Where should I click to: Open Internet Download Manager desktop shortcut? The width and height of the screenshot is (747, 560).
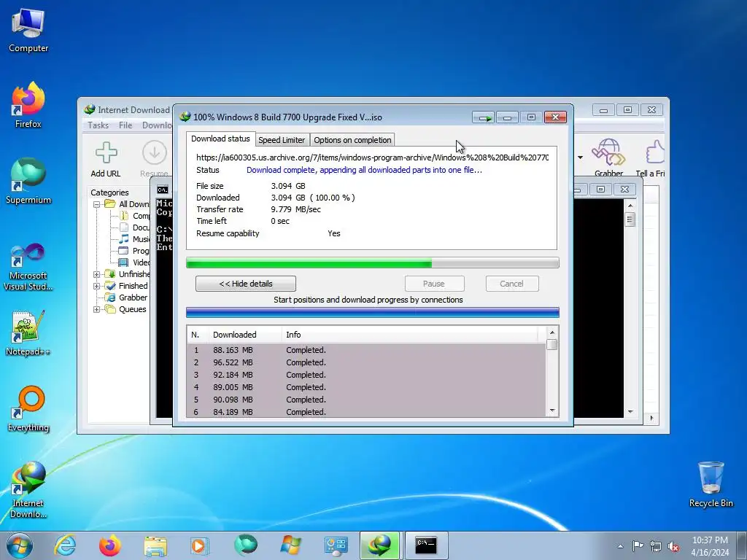click(28, 489)
